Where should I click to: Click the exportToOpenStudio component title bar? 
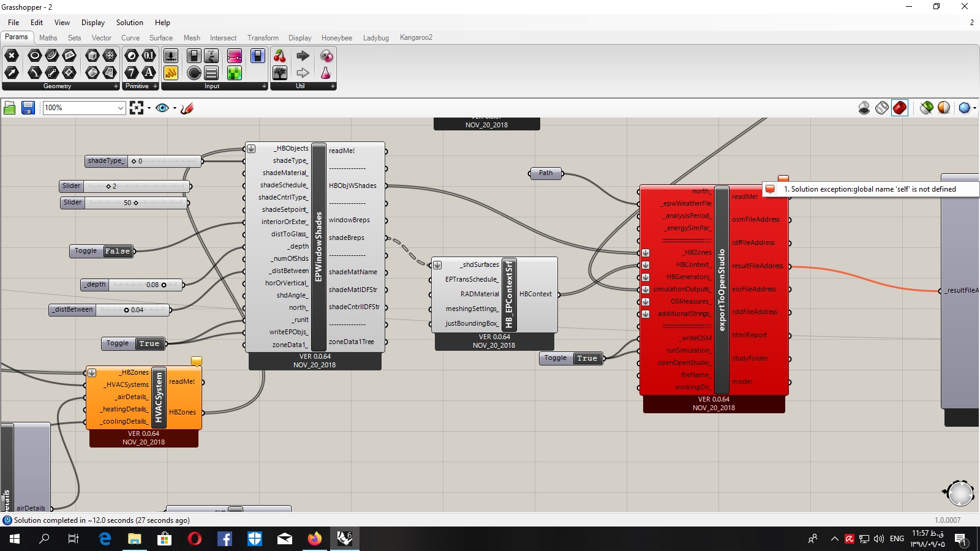pos(722,290)
